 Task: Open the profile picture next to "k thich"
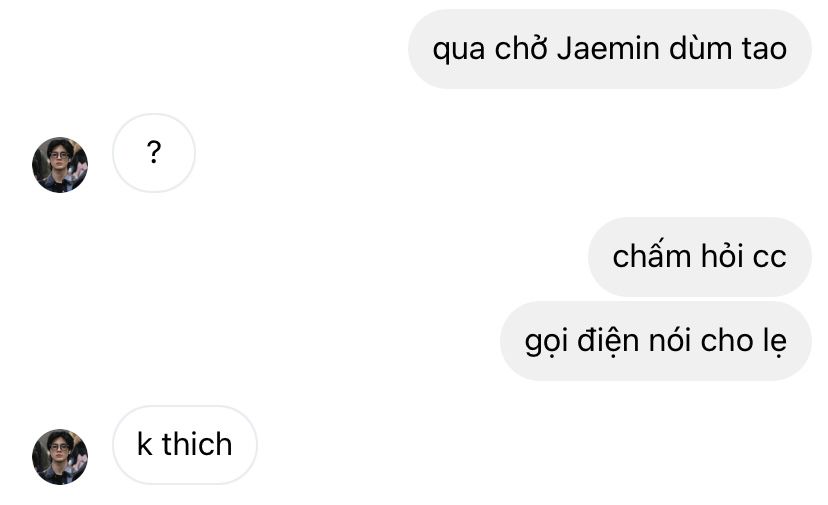(60, 456)
